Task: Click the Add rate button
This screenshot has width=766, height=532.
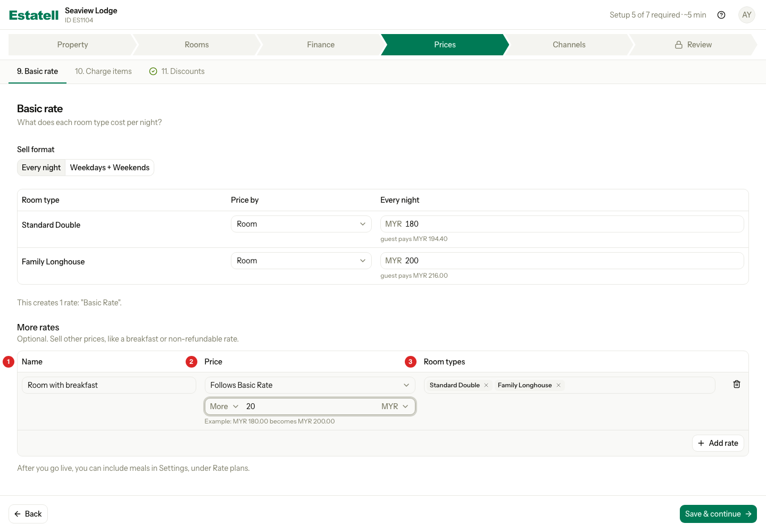Action: point(718,443)
